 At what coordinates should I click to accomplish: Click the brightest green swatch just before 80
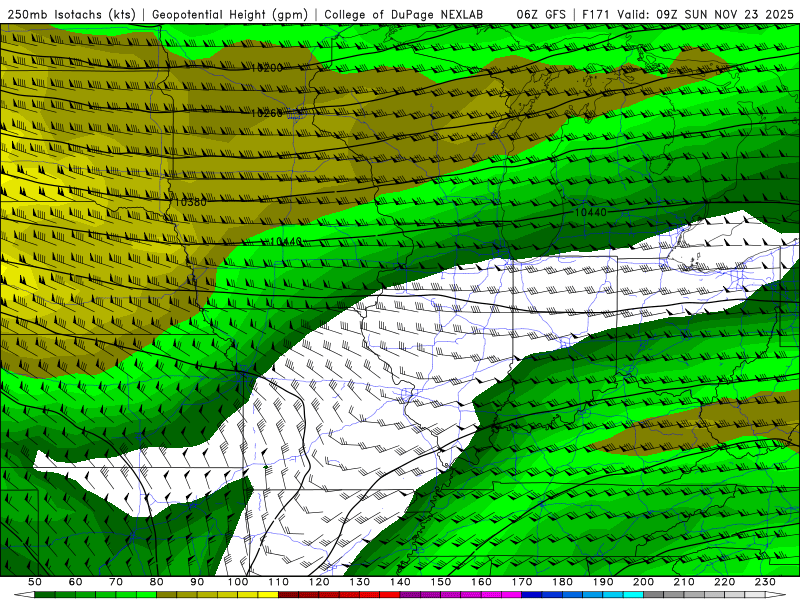pos(146,594)
